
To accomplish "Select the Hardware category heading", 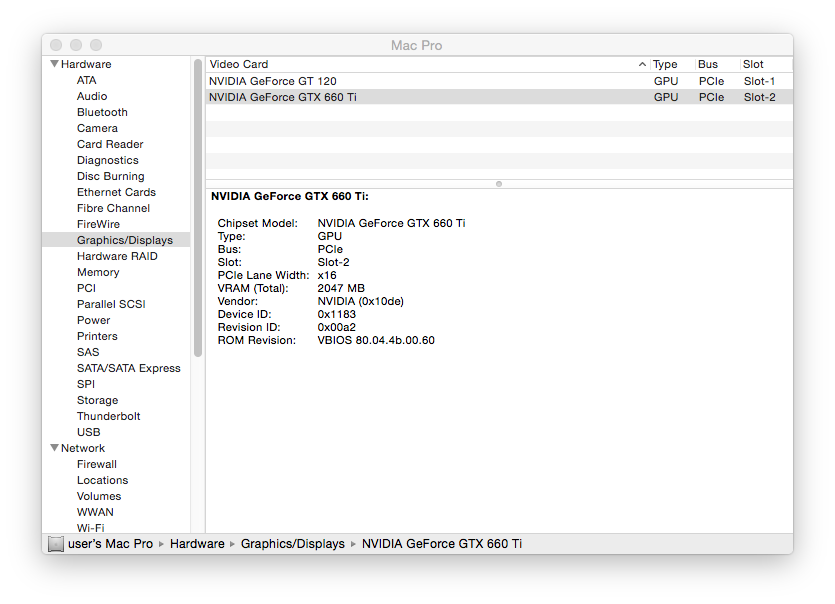I will pos(86,64).
